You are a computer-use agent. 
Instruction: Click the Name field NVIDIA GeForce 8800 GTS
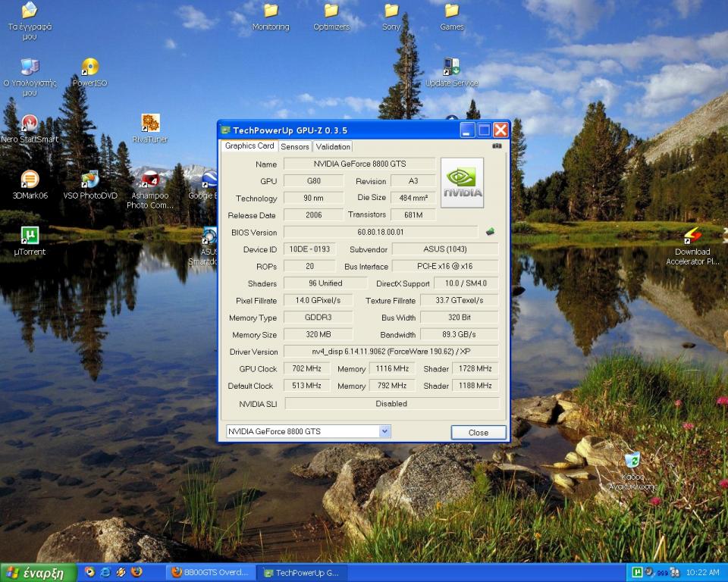(x=359, y=164)
